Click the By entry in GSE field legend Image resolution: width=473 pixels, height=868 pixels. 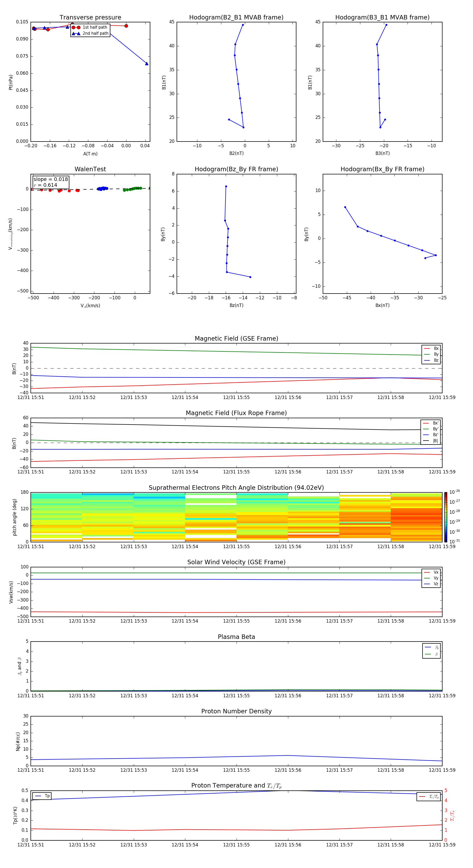click(x=431, y=355)
